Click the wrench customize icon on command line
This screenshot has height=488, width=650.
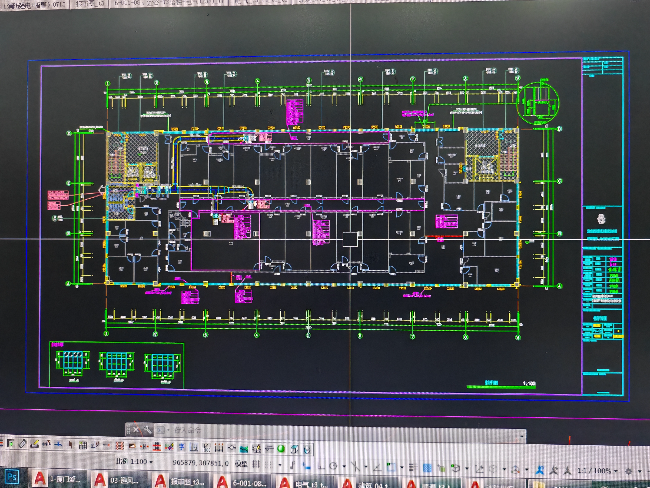click(x=147, y=429)
